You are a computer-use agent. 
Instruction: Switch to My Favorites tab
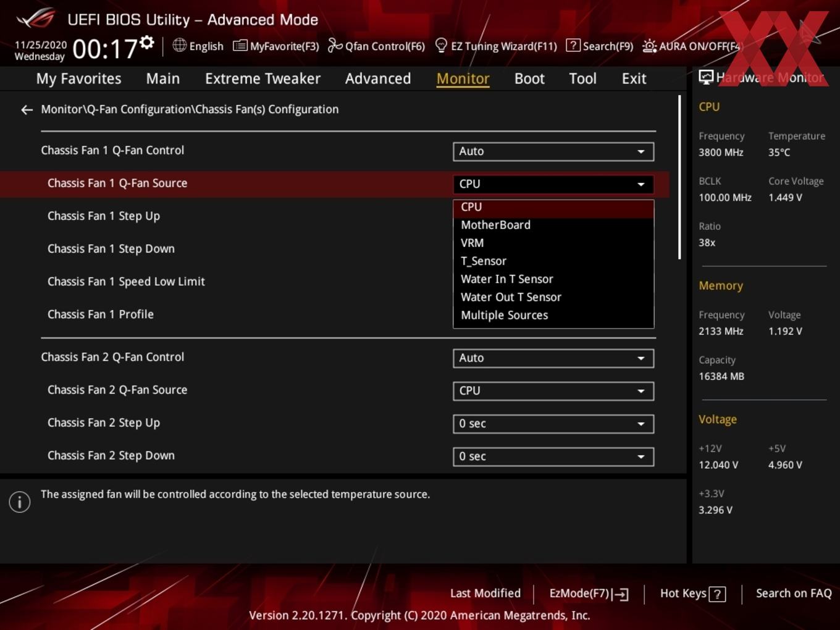78,78
